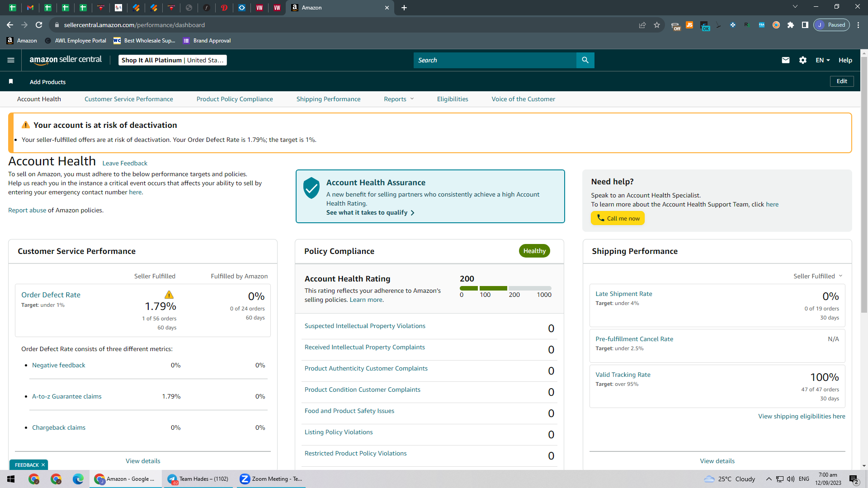Click the Order Defect Rate warning triangle
Viewport: 868px width, 488px height.
point(169,295)
